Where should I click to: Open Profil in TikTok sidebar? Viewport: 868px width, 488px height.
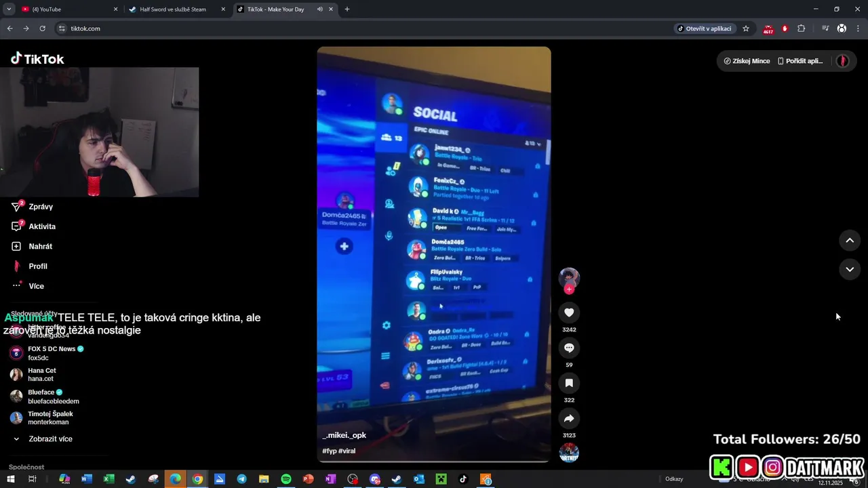click(38, 266)
